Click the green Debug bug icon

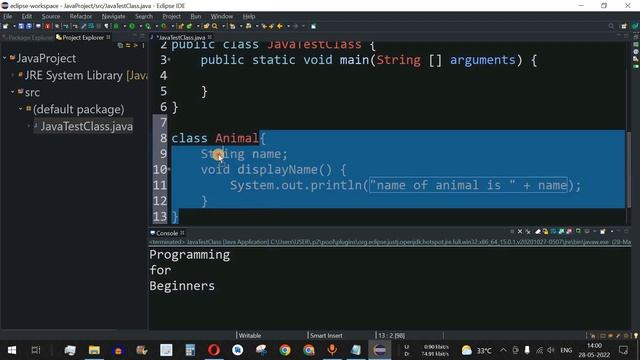click(116, 26)
